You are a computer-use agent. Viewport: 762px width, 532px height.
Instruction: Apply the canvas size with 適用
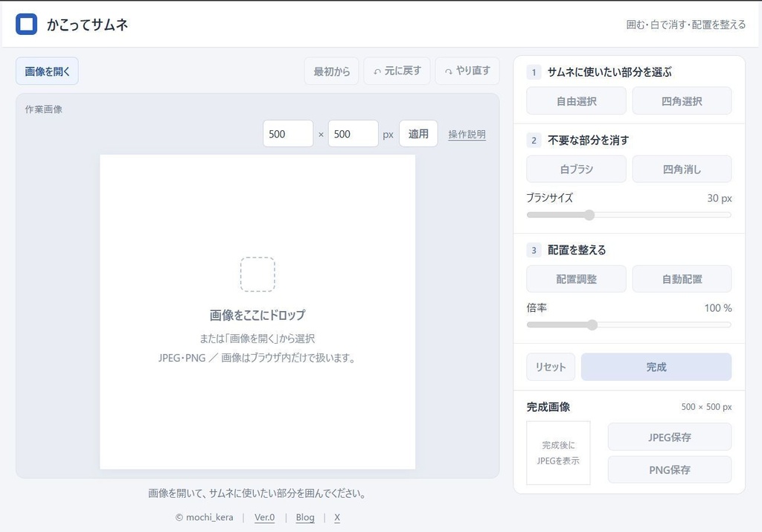click(418, 134)
